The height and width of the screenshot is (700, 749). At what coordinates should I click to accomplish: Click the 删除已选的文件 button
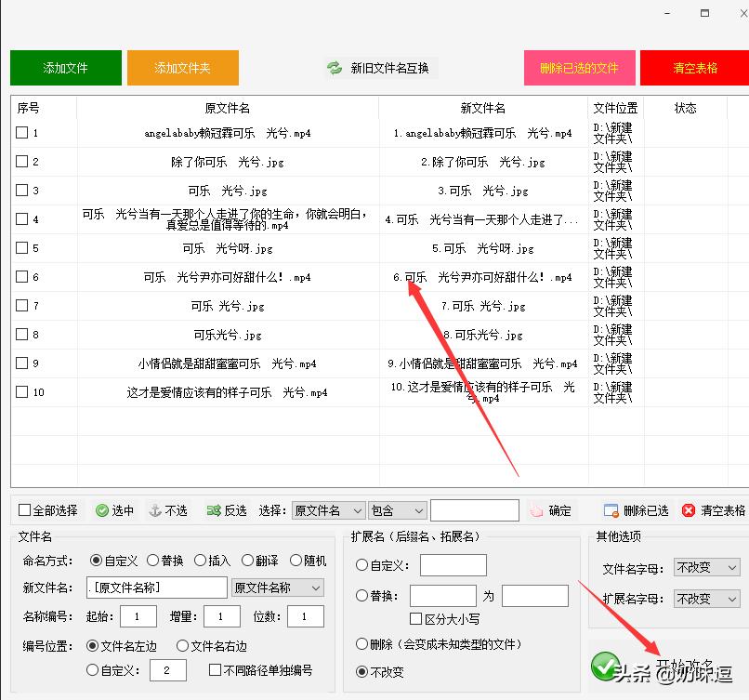[x=579, y=67]
